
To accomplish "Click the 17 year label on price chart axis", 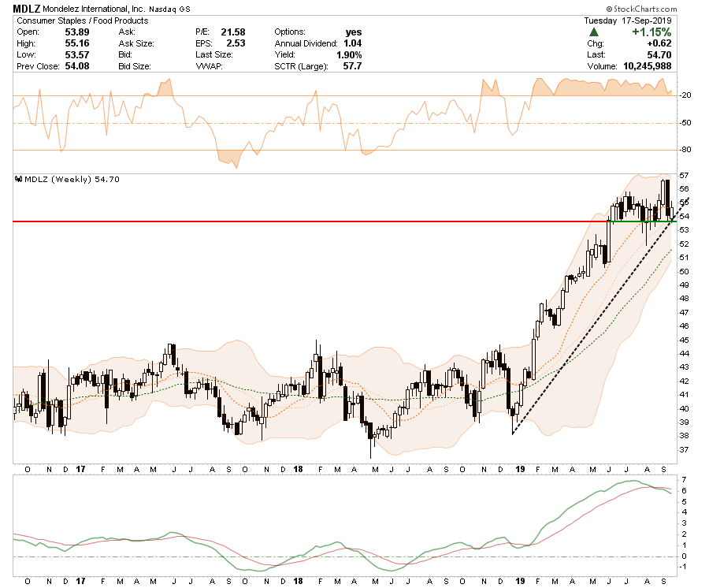I will (80, 470).
